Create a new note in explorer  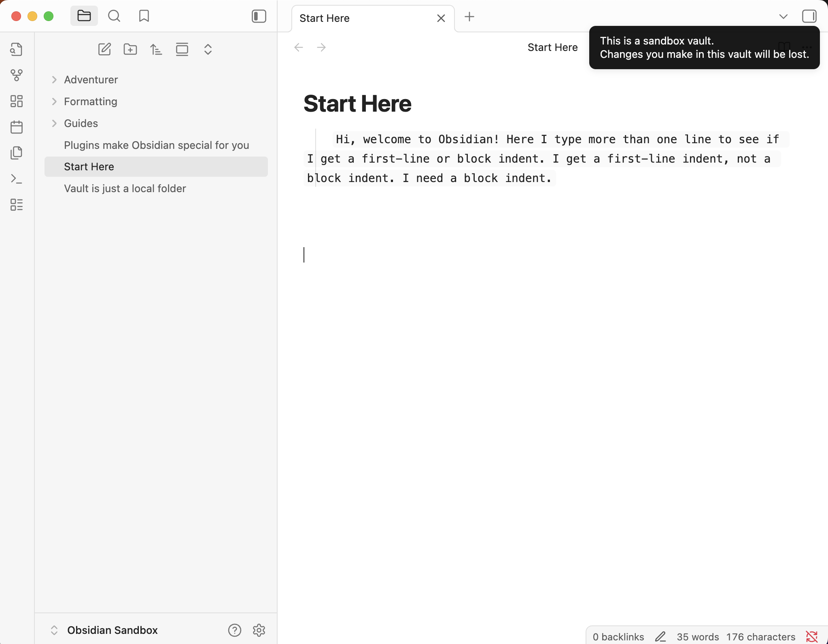(104, 49)
